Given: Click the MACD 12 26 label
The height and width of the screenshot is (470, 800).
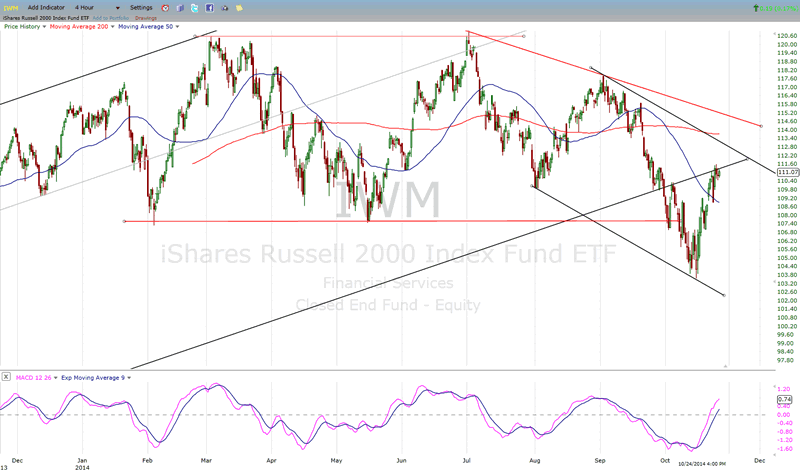Looking at the screenshot, I should 33,378.
